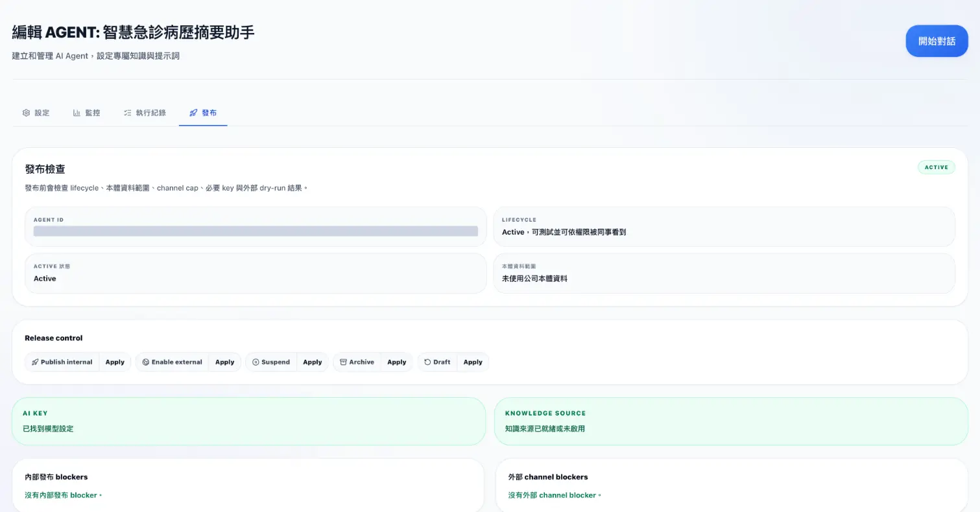The height and width of the screenshot is (512, 980).
Task: Click the page title '編輯 AGENT: 智慧急診病歷摘要助手'
Action: point(133,32)
